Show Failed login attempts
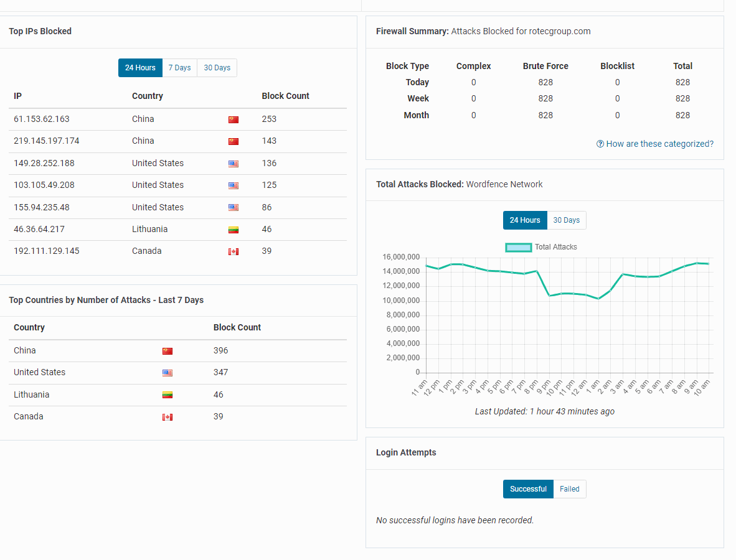 click(569, 488)
